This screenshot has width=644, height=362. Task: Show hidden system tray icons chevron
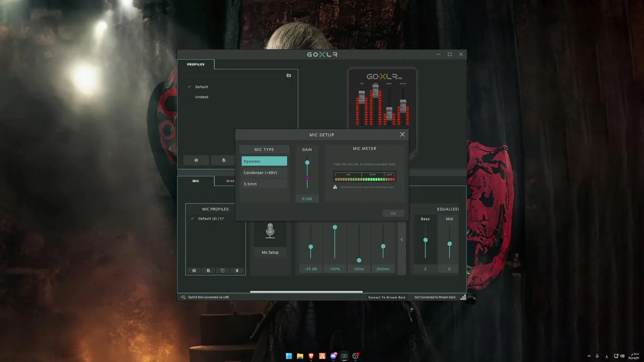[589, 356]
